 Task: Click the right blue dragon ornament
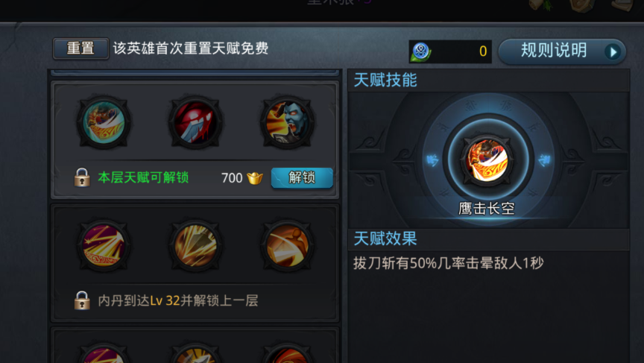[x=544, y=160]
